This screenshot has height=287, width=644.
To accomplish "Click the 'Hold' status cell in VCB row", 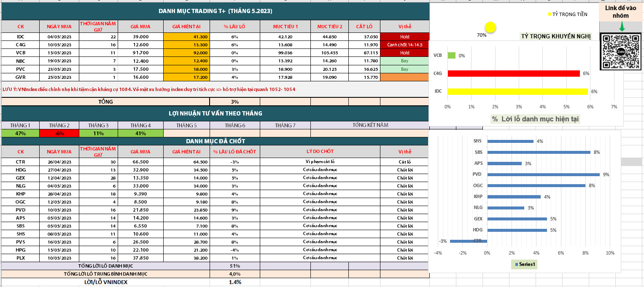I will pos(404,53).
